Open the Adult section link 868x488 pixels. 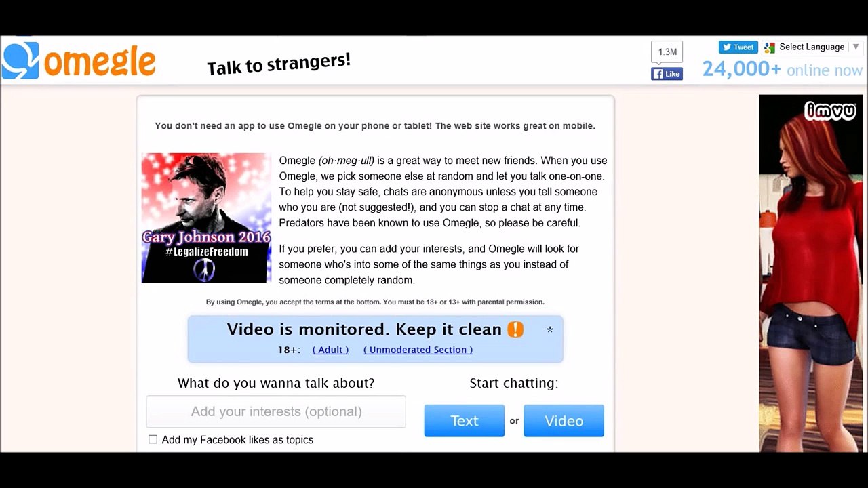[330, 350]
